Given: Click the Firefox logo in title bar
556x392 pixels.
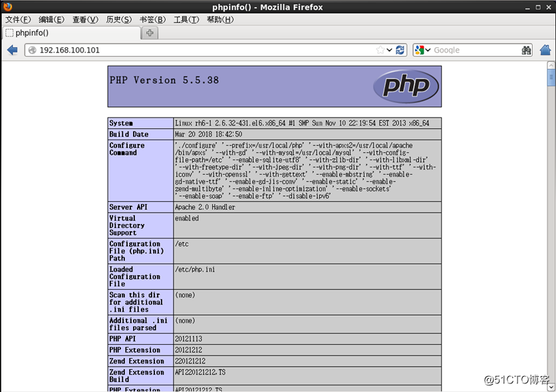Looking at the screenshot, I should (x=7, y=7).
